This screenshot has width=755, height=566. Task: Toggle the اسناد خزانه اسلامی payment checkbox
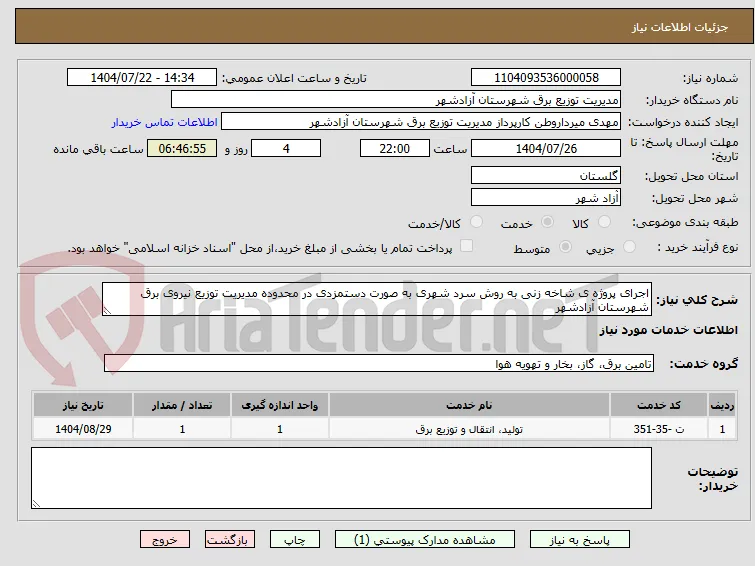click(x=466, y=246)
